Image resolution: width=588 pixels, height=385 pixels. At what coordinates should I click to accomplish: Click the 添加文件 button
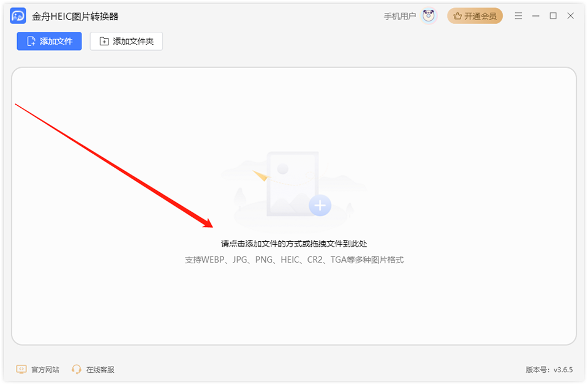coord(49,41)
